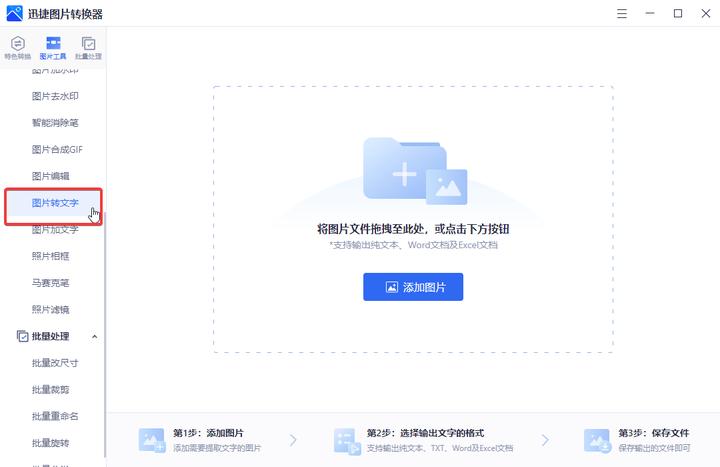Image resolution: width=720 pixels, height=467 pixels.
Task: Maximize the application window
Action: click(678, 13)
